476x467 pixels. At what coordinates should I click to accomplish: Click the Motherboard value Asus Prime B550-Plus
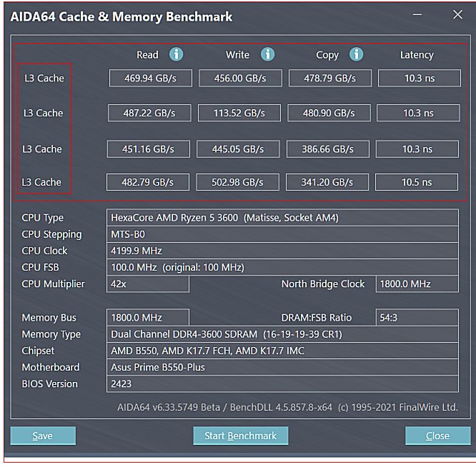click(x=282, y=367)
